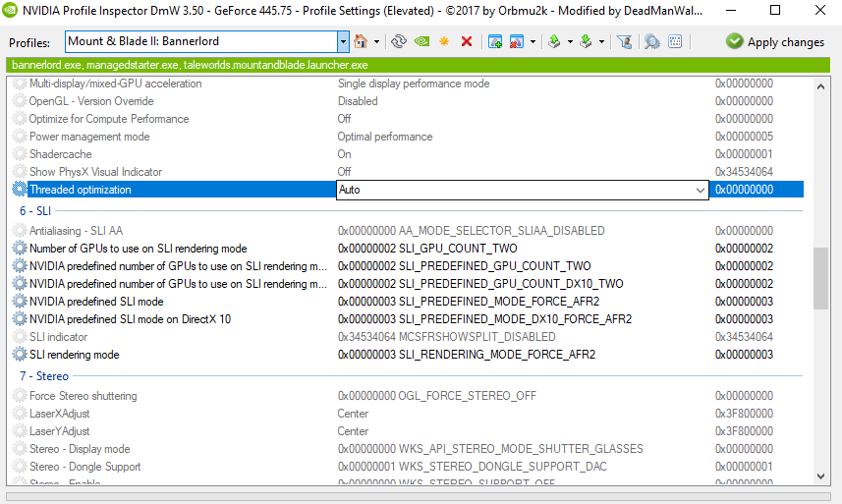This screenshot has height=504, width=842.
Task: Scan for modified profiles magnifier icon
Action: (652, 41)
